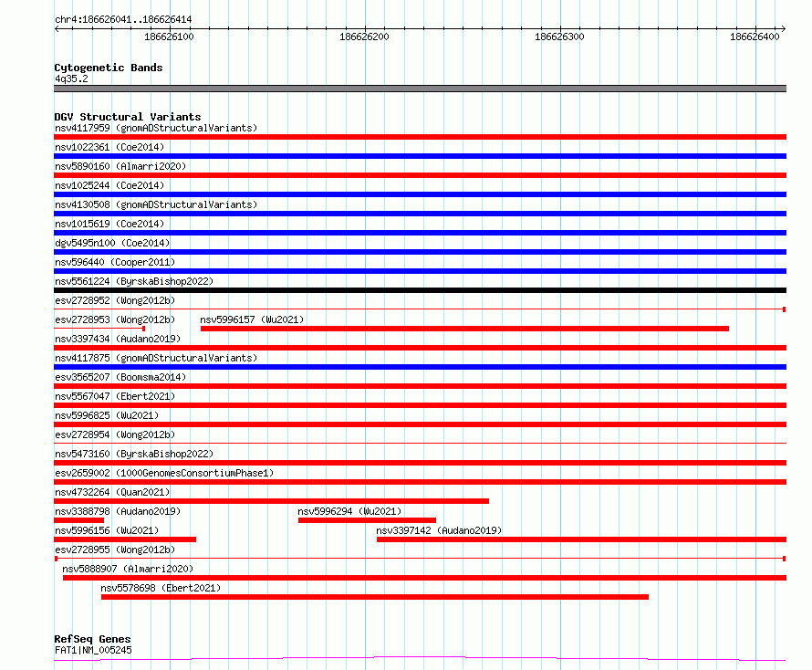Open nsv596440 (Cooper2011) label
Image resolution: width=812 pixels, height=670 pixels.
(x=115, y=262)
